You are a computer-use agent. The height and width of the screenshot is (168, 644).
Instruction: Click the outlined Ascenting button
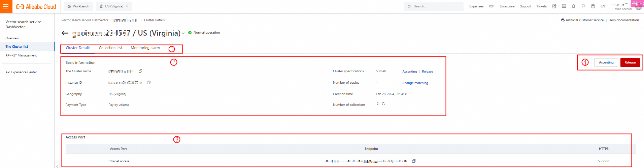pos(606,62)
